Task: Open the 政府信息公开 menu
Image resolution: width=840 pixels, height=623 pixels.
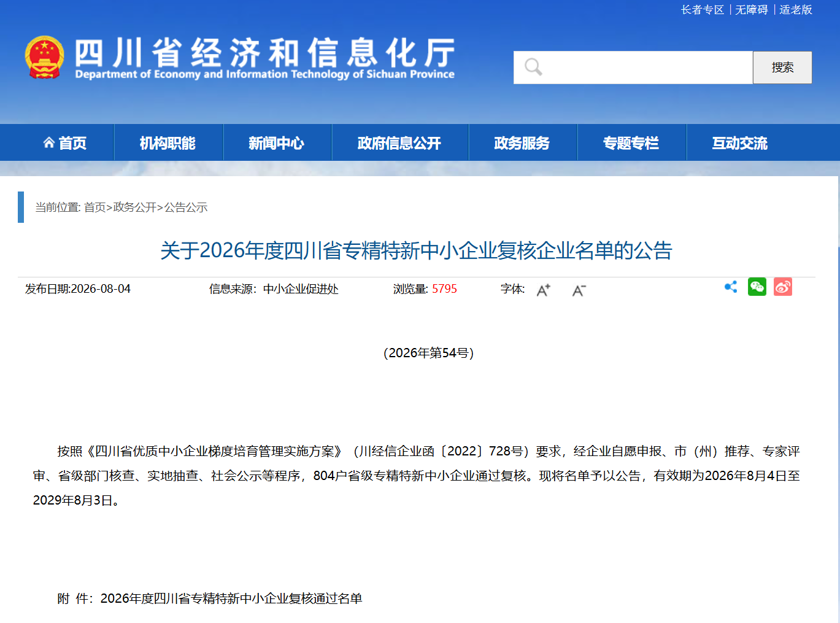Action: 399,143
